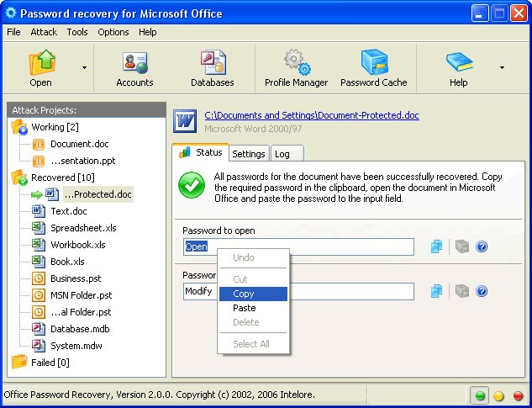Click the Modify password input field
Screen dimensions: 532x408
(x=298, y=291)
